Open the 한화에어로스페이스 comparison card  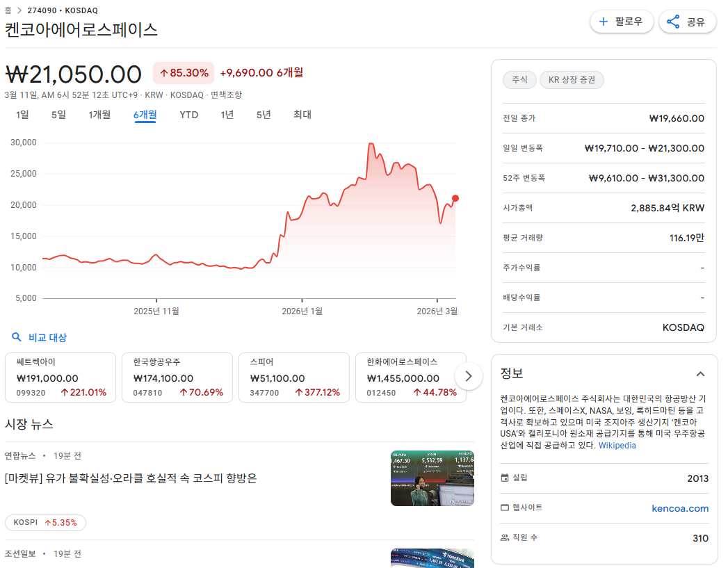411,378
